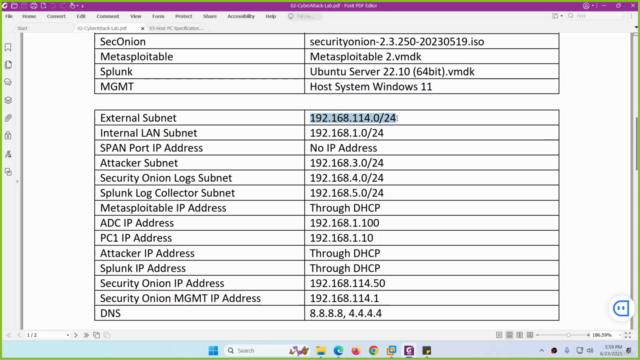
Task: Click the zoom slider handle
Action: click(x=568, y=335)
